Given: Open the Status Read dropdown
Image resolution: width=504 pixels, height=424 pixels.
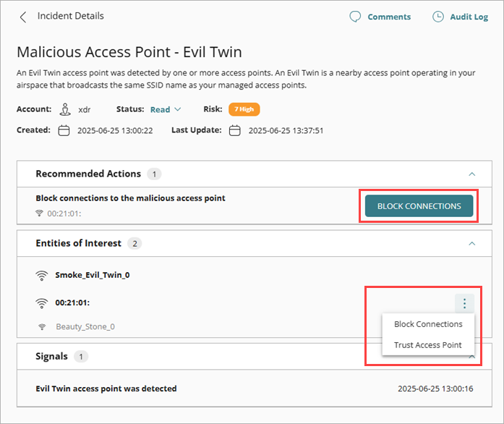Looking at the screenshot, I should pyautogui.click(x=166, y=110).
